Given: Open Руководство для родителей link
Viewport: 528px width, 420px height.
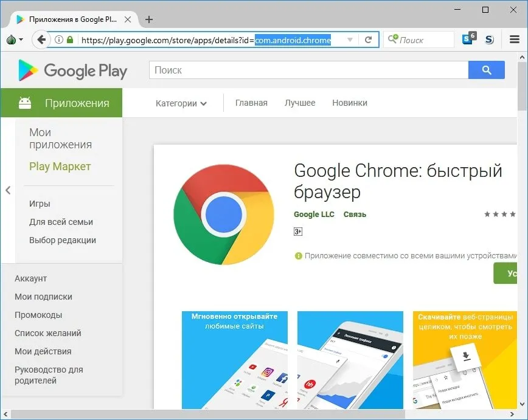Looking at the screenshot, I should (x=49, y=375).
